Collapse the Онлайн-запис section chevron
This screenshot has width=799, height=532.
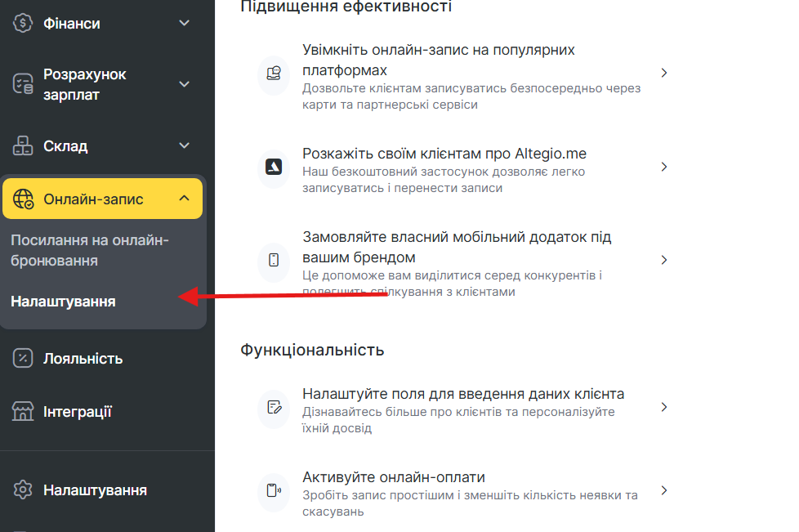click(x=185, y=199)
